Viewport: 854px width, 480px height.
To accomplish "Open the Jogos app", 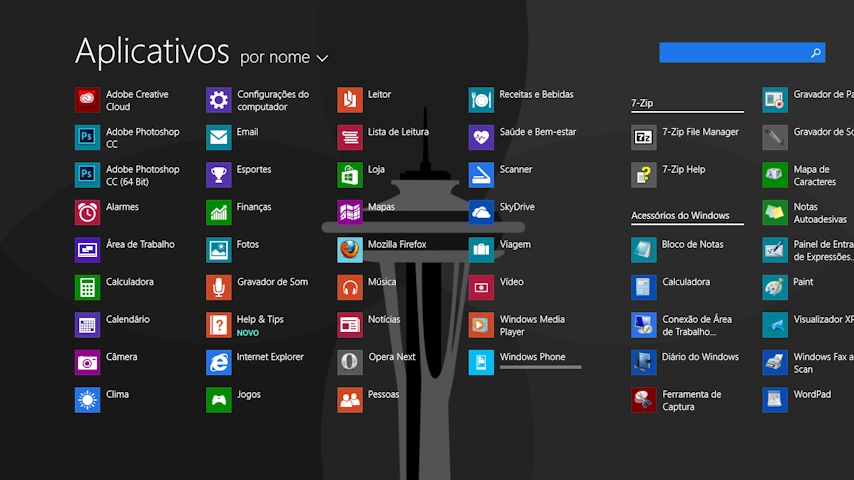I will pos(218,400).
